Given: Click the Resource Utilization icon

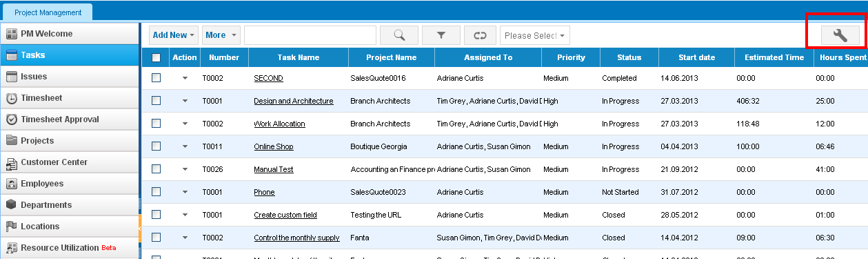Looking at the screenshot, I should click(x=12, y=248).
